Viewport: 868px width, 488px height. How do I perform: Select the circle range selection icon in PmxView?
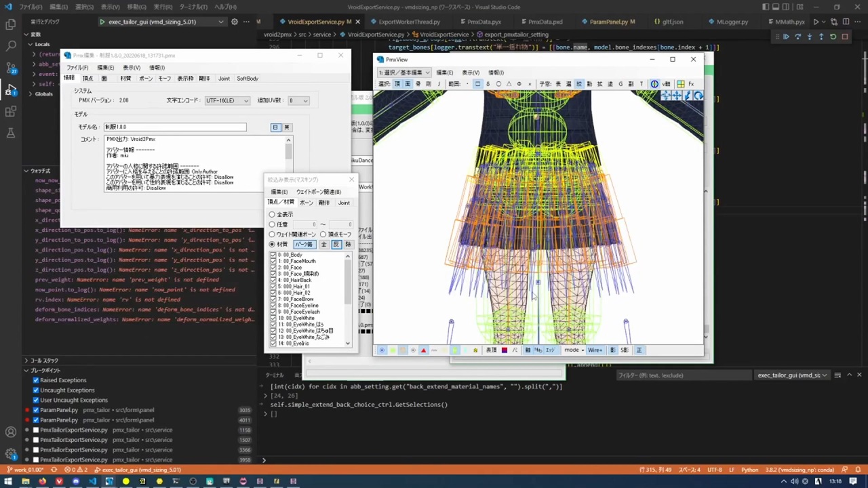pyautogui.click(x=498, y=84)
